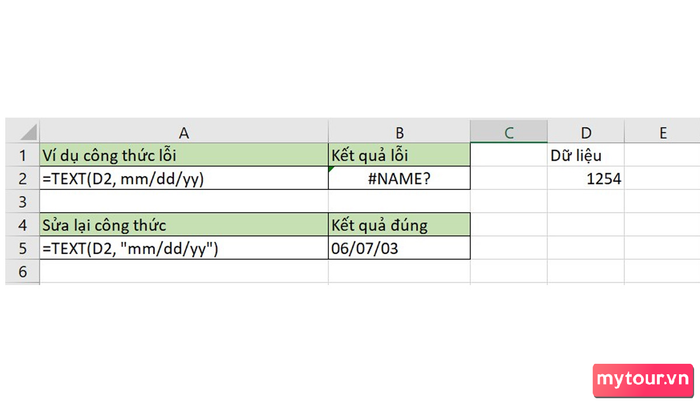Viewport: 700px width, 405px height.
Task: Select row 1 header
Action: click(23, 155)
